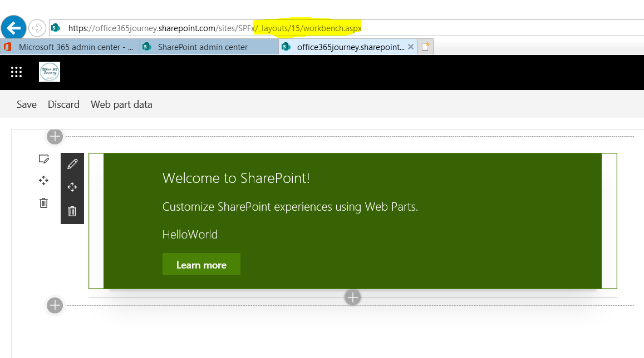Switch to Microsoft 365 admin center tab
The width and height of the screenshot is (644, 358).
70,47
